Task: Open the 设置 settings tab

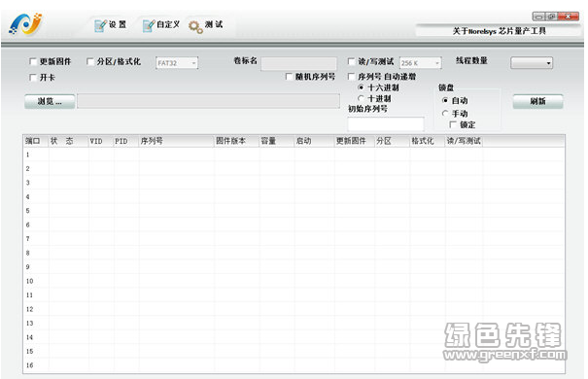Action: pos(110,25)
